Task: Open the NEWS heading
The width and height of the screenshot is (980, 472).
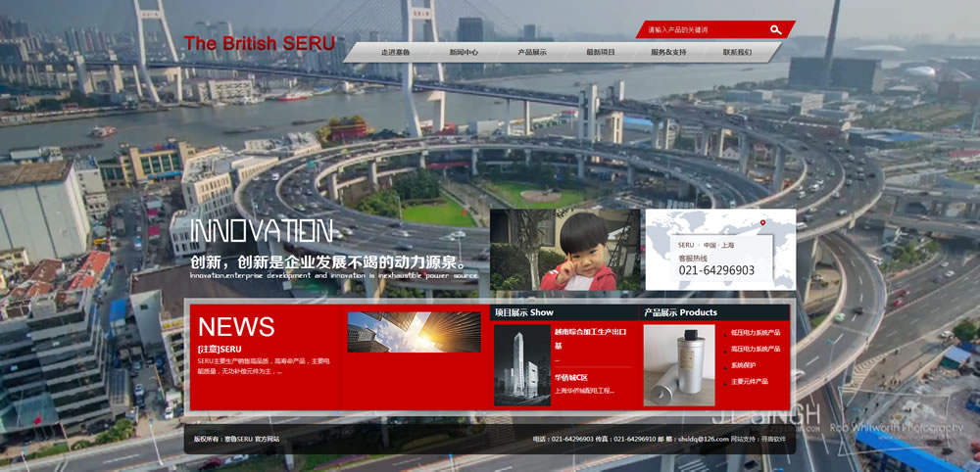Action: click(x=236, y=326)
